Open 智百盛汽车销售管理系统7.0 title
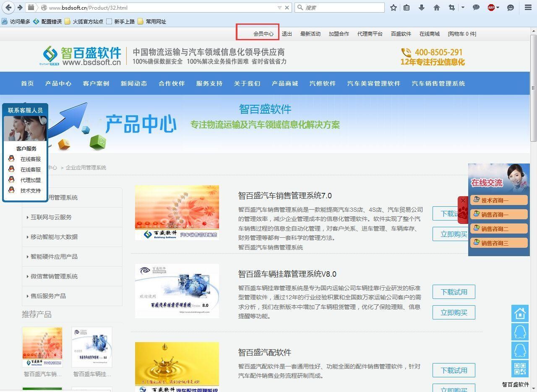The height and width of the screenshot is (392, 537). pyautogui.click(x=285, y=196)
